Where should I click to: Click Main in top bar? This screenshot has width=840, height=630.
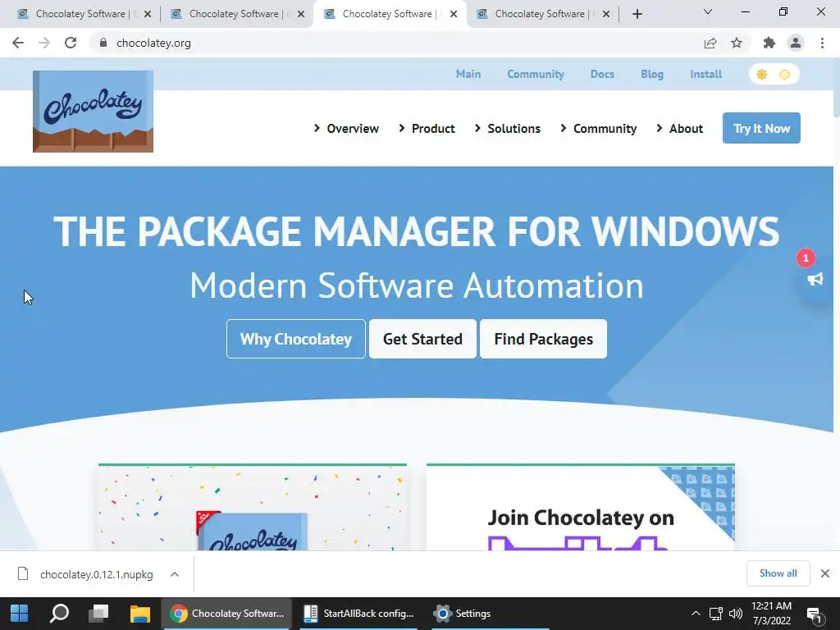468,74
